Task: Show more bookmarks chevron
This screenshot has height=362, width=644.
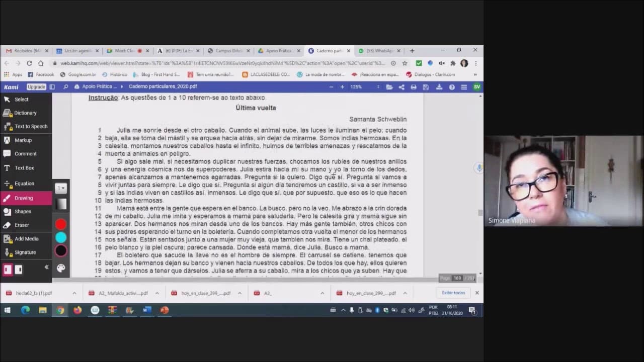Action: [475, 74]
